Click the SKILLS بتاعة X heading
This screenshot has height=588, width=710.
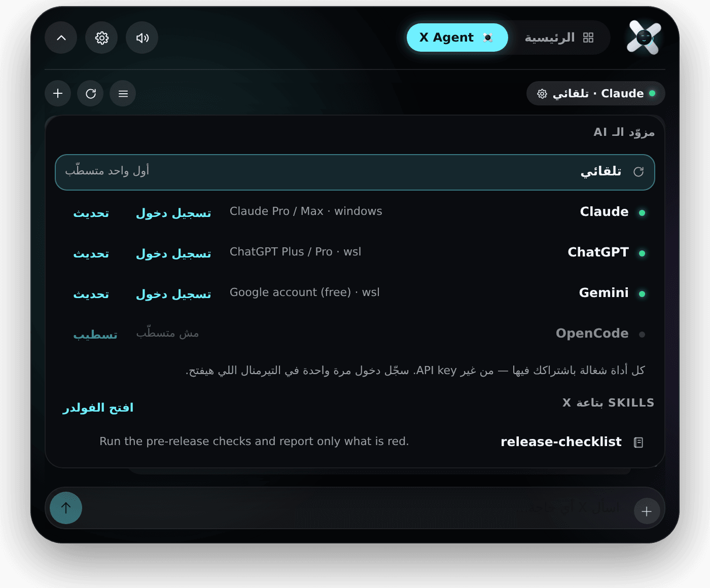click(x=608, y=403)
